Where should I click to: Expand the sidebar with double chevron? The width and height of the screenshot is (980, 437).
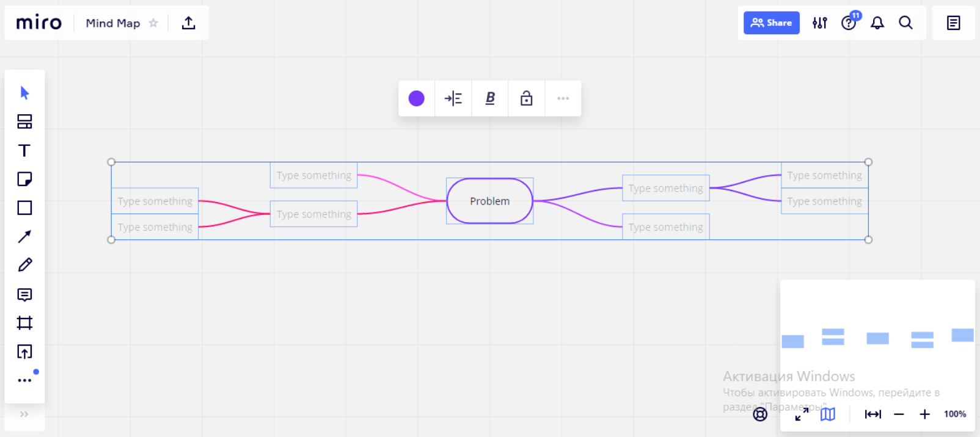[x=24, y=414]
